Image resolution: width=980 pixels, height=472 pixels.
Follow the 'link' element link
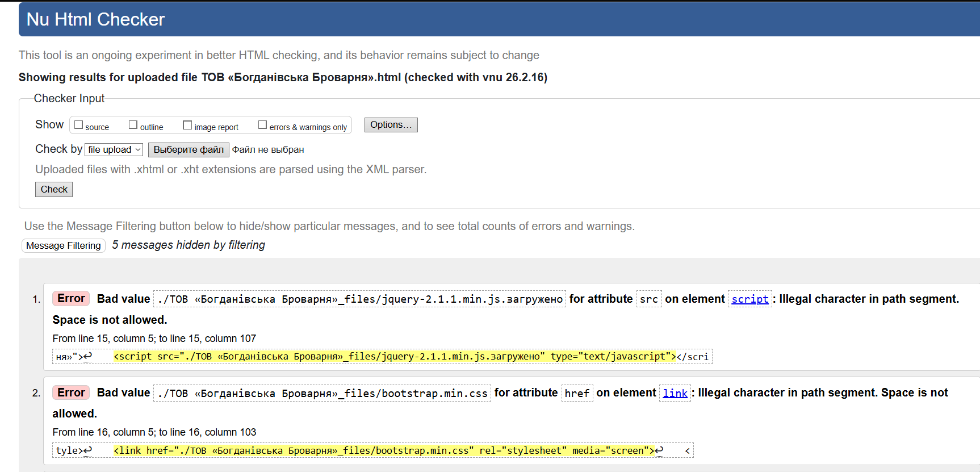[x=675, y=393]
